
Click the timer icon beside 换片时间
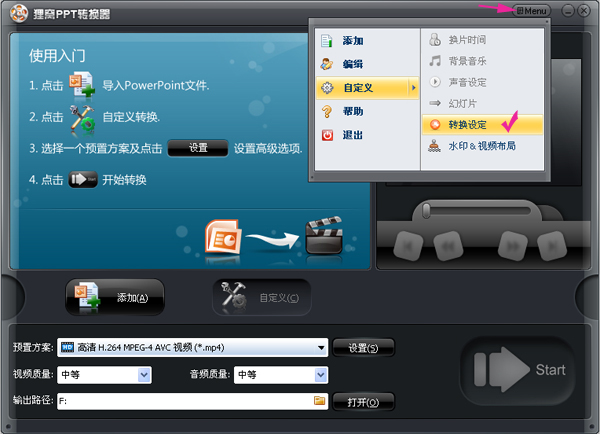pyautogui.click(x=435, y=39)
